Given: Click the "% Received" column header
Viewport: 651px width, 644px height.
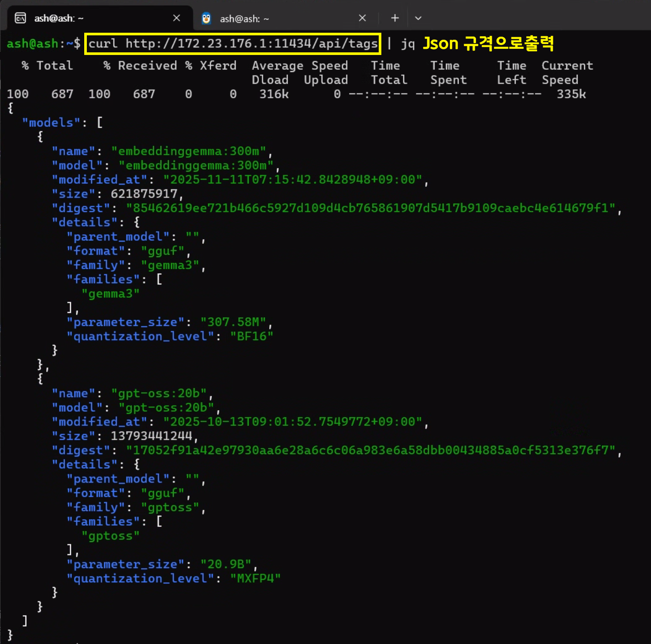Looking at the screenshot, I should tap(140, 65).
